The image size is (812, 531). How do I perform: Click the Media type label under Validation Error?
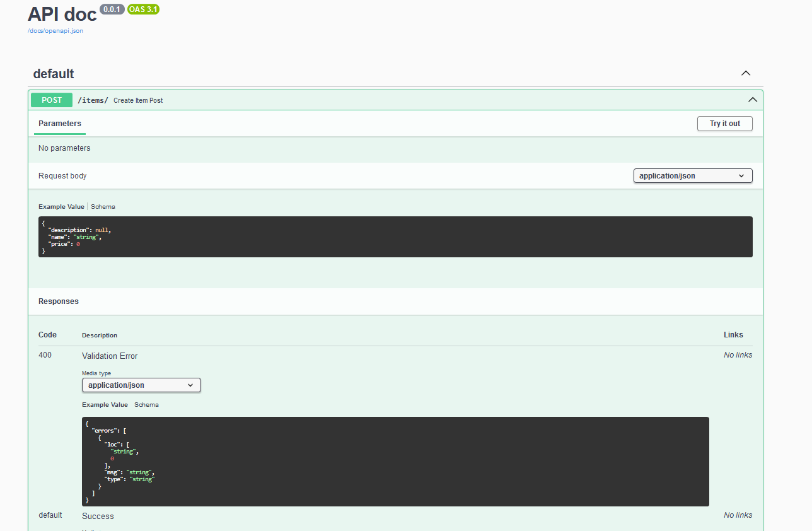coord(96,373)
